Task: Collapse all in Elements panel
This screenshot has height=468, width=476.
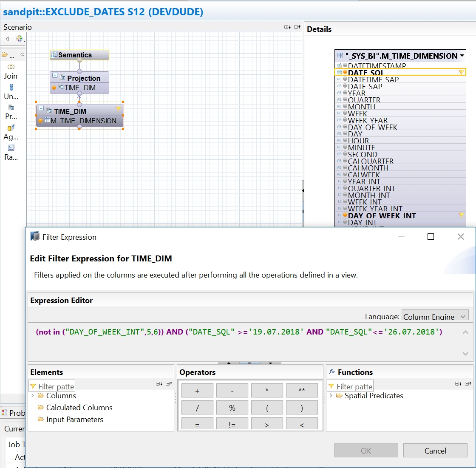Action: (169, 383)
